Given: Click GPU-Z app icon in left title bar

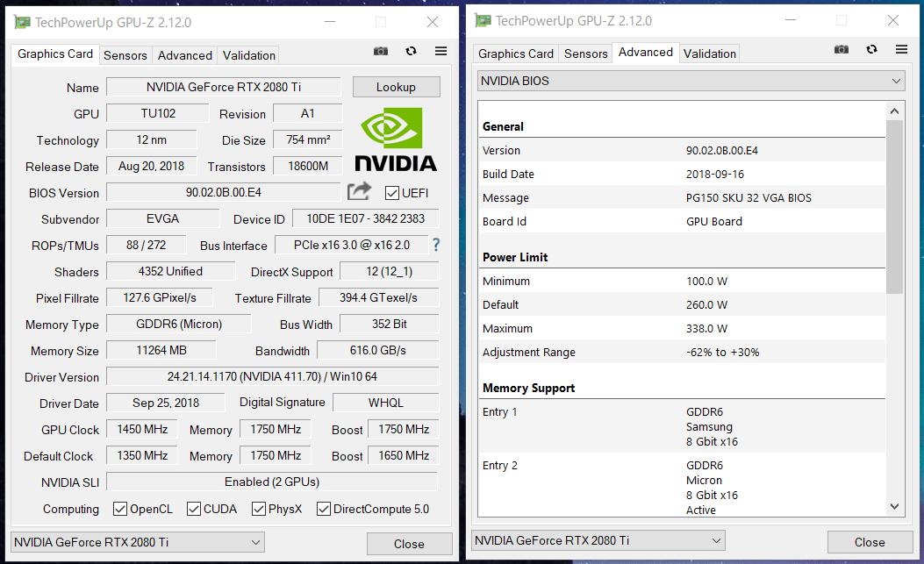Looking at the screenshot, I should click(23, 23).
